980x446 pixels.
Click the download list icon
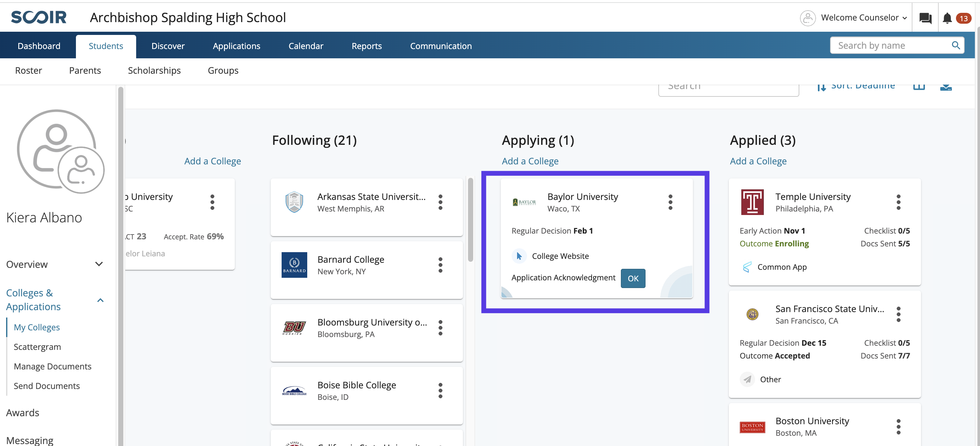pyautogui.click(x=945, y=87)
